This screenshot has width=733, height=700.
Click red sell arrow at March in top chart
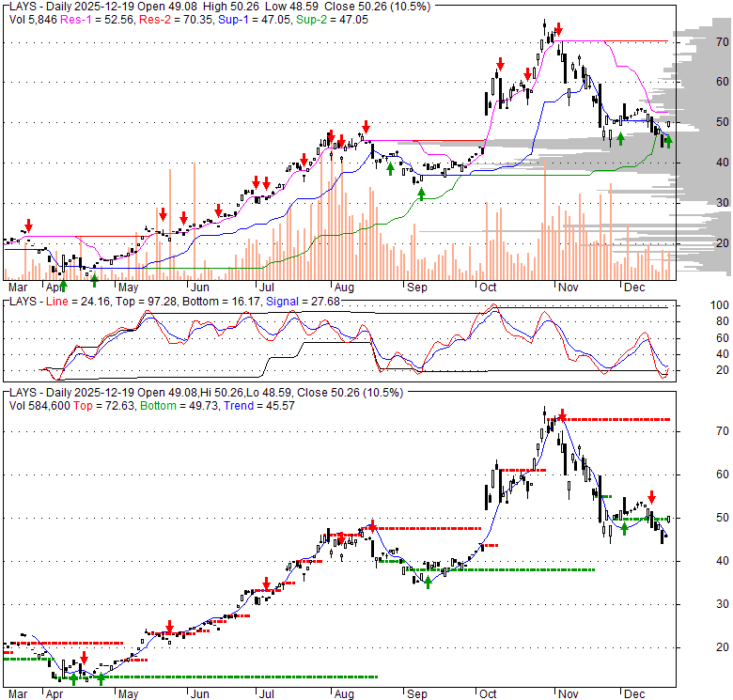coord(28,226)
